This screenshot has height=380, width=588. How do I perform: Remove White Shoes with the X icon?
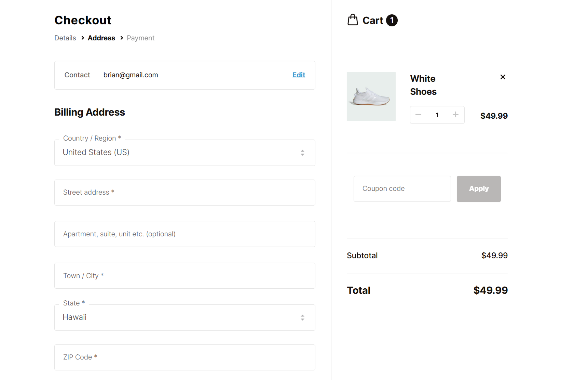click(x=503, y=77)
